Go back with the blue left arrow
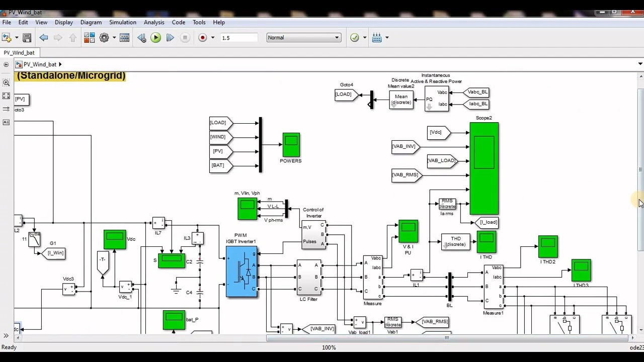 [x=44, y=38]
